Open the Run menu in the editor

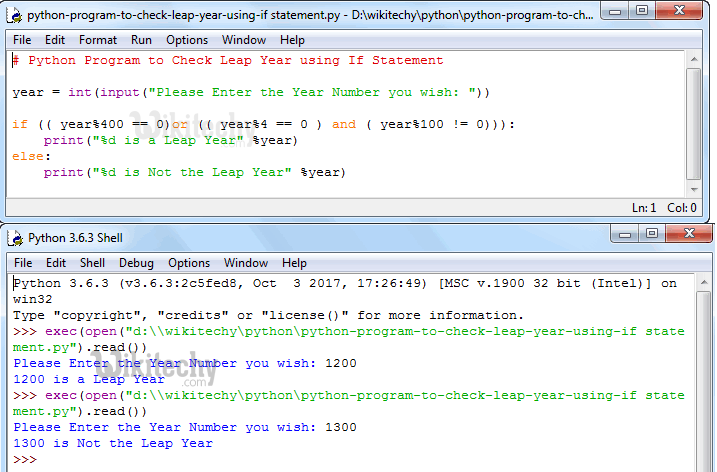tap(141, 40)
